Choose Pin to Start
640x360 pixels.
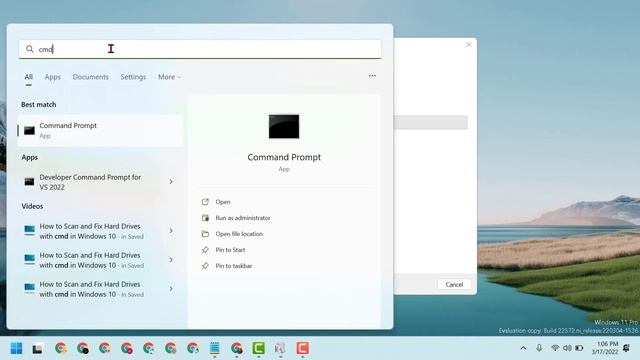pyautogui.click(x=230, y=250)
